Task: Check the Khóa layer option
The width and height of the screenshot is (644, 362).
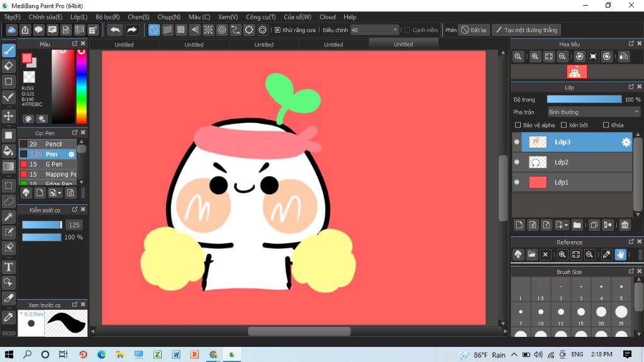Action: click(606, 125)
